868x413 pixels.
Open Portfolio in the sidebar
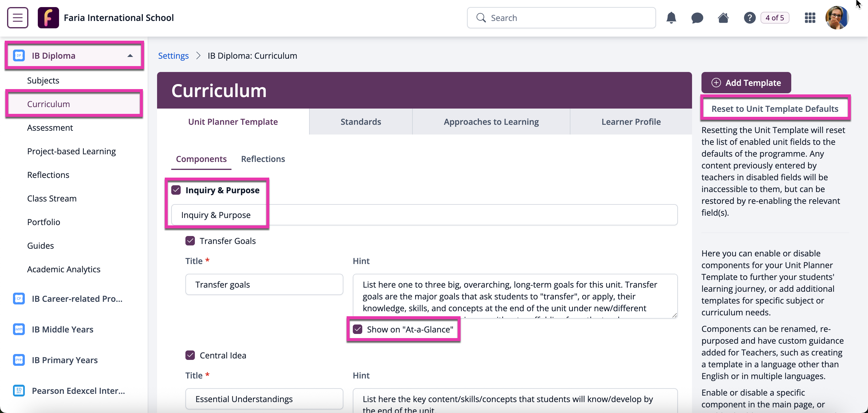44,222
